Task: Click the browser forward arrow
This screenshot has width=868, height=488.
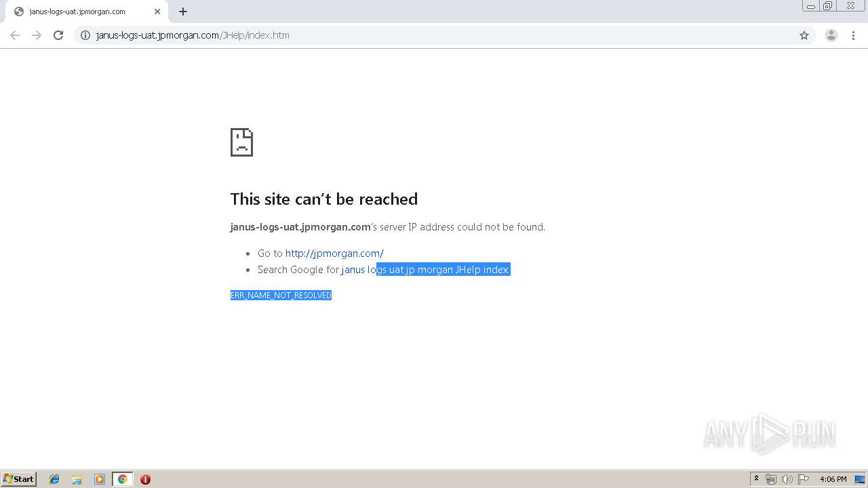Action: 37,35
